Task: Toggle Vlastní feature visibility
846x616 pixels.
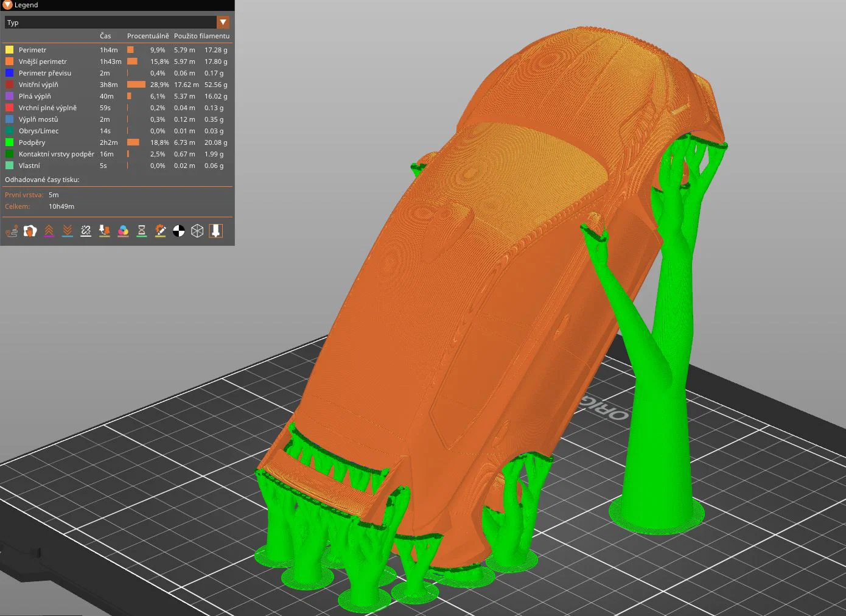Action: tap(116, 166)
